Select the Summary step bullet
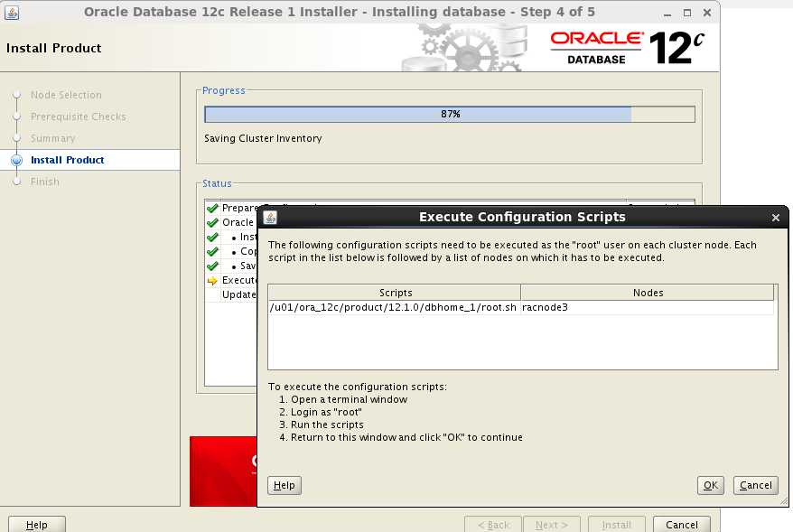Image resolution: width=793 pixels, height=532 pixels. click(x=16, y=138)
